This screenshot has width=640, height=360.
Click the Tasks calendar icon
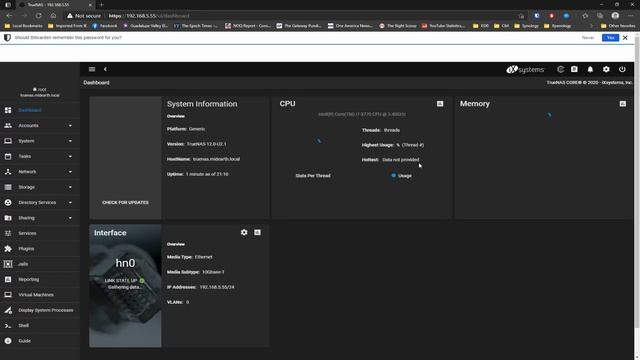(8, 156)
